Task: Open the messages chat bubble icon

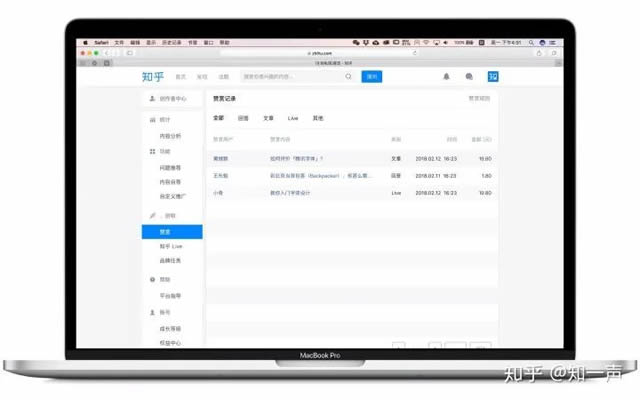Action: [x=469, y=76]
